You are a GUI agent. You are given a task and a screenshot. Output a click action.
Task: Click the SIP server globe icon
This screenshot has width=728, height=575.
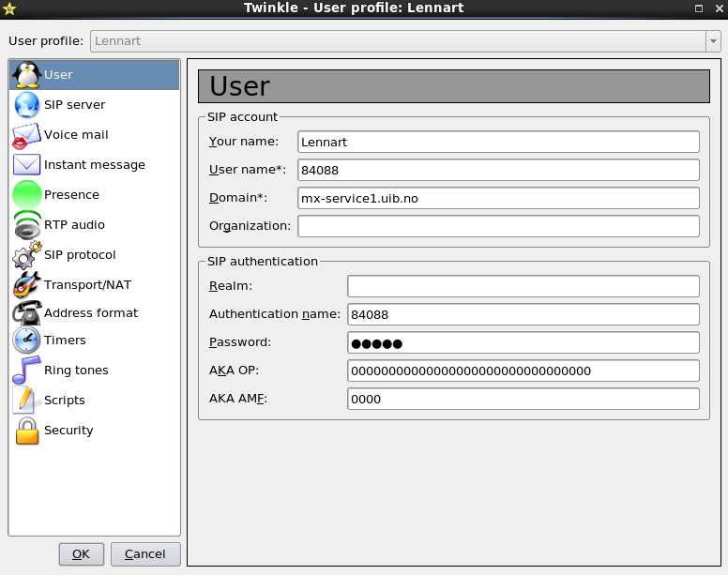pos(26,105)
